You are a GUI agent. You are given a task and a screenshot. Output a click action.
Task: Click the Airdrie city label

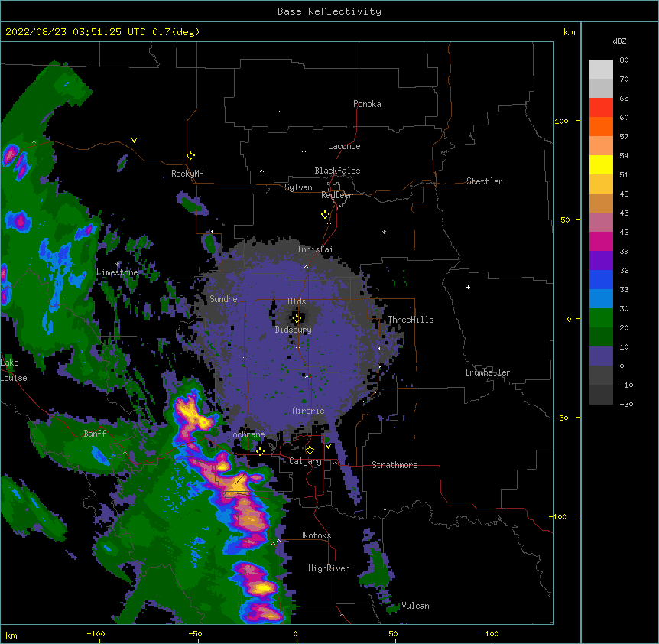[x=308, y=411]
